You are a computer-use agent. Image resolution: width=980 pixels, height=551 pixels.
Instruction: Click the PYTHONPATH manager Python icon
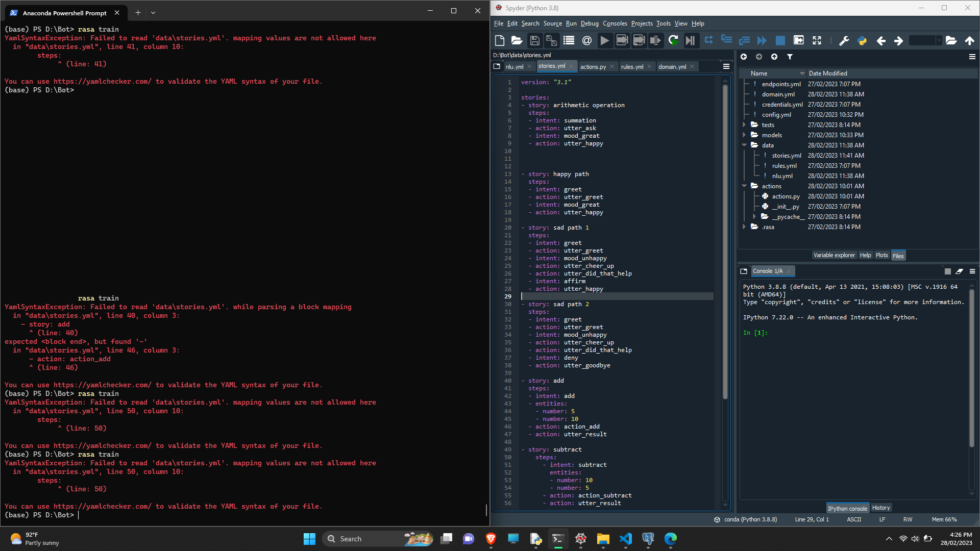[x=862, y=41]
